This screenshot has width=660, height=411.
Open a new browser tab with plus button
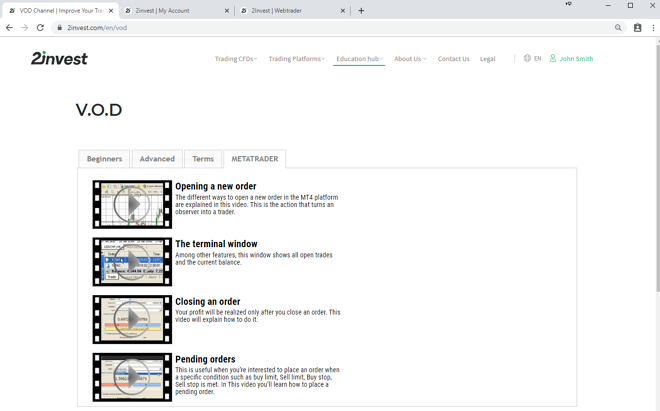tap(361, 11)
